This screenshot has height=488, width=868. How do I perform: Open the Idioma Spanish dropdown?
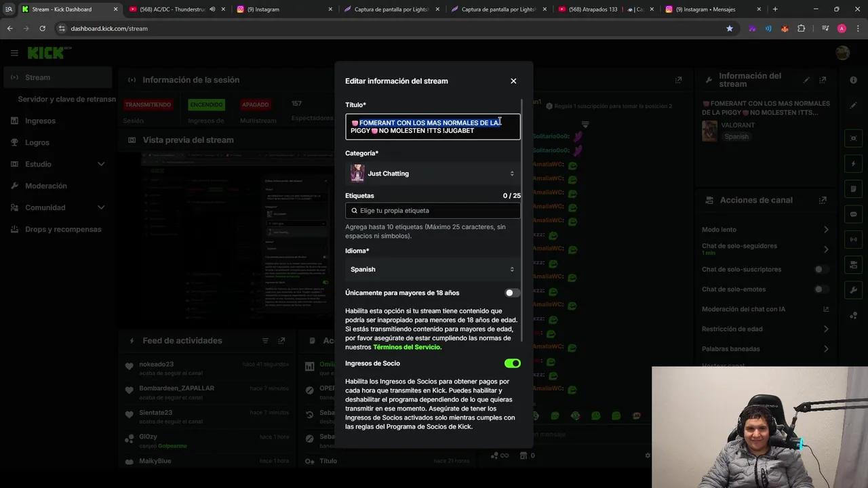(x=433, y=269)
